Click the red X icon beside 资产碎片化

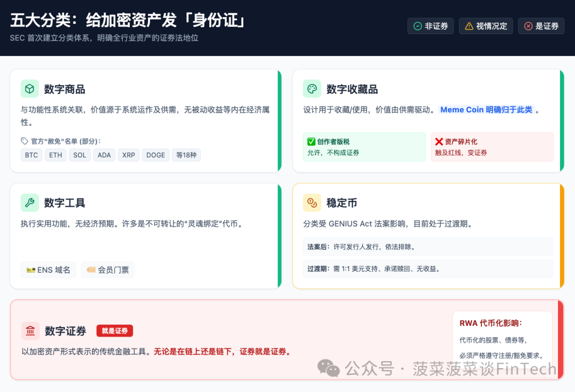[x=439, y=142]
